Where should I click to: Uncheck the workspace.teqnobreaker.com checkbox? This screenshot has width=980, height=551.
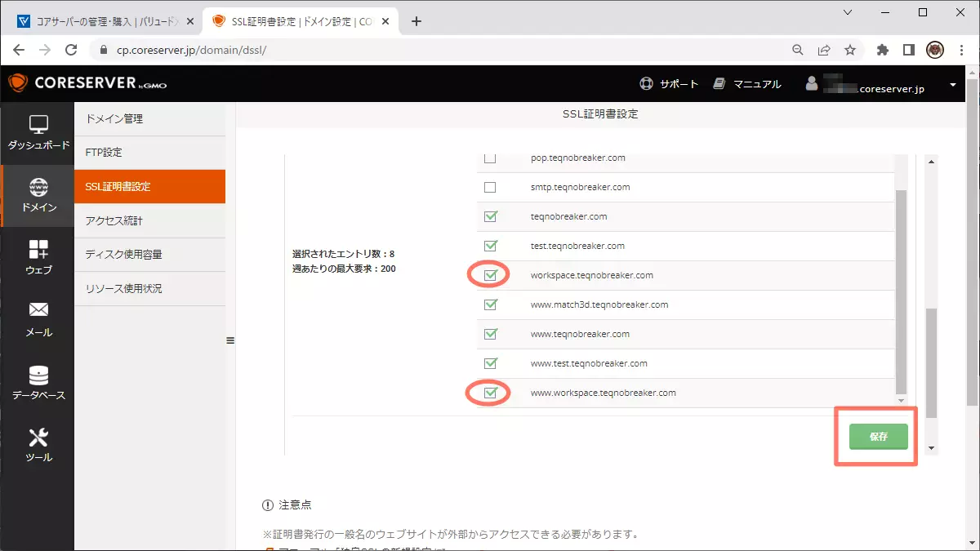(x=490, y=276)
